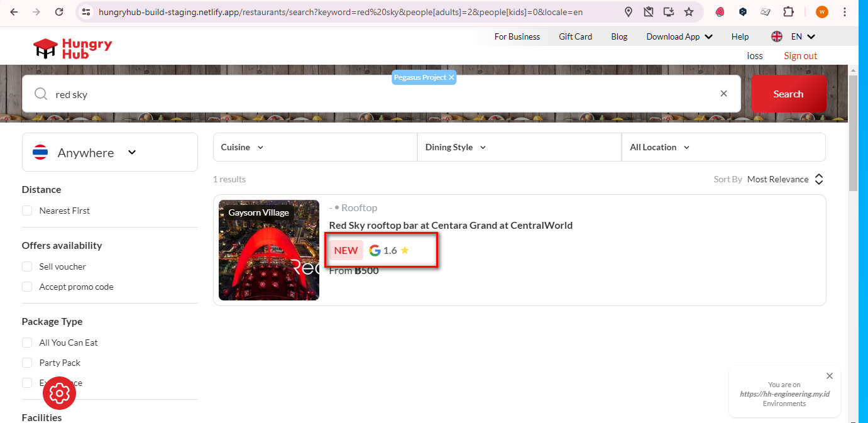
Task: Click the Sign out link
Action: coord(800,56)
